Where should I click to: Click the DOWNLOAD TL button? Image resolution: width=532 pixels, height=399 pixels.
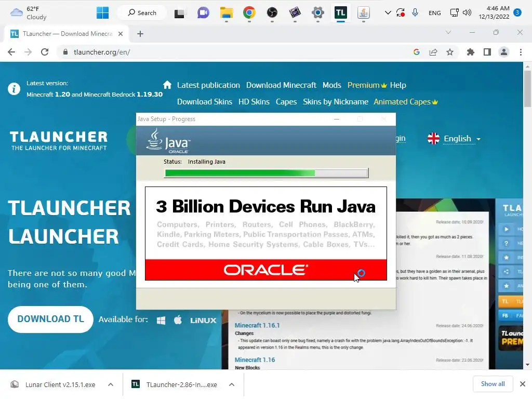pos(50,320)
